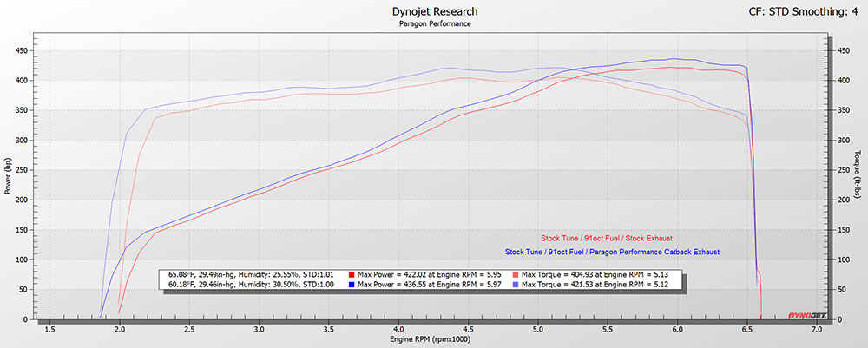Click the Paragon Performance subtitle
868x348 pixels.
(x=434, y=23)
